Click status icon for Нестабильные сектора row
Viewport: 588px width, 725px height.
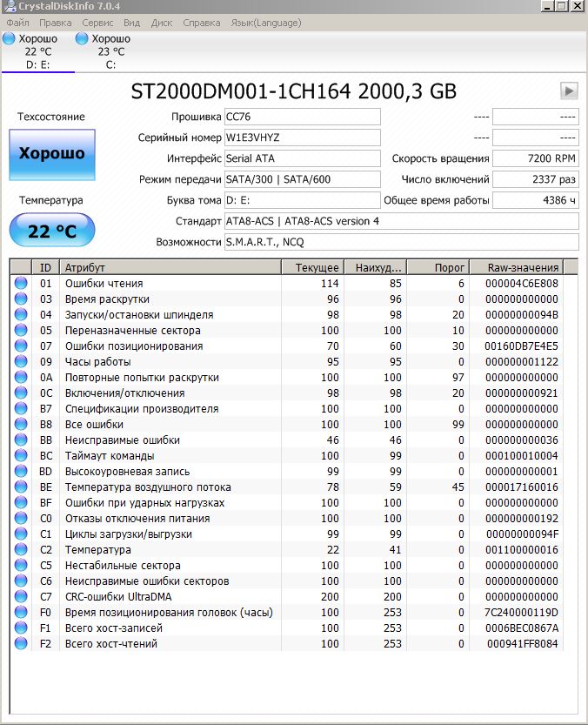(21, 565)
